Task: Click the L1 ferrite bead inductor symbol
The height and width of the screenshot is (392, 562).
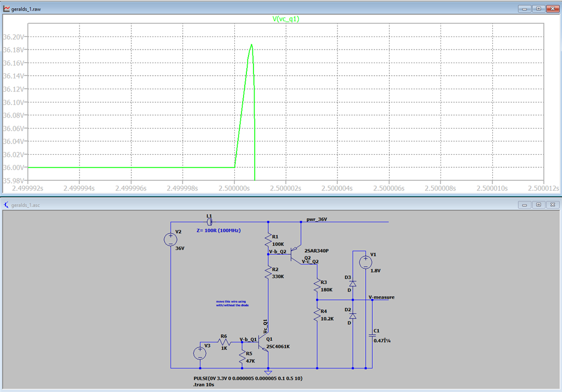Action: click(209, 222)
